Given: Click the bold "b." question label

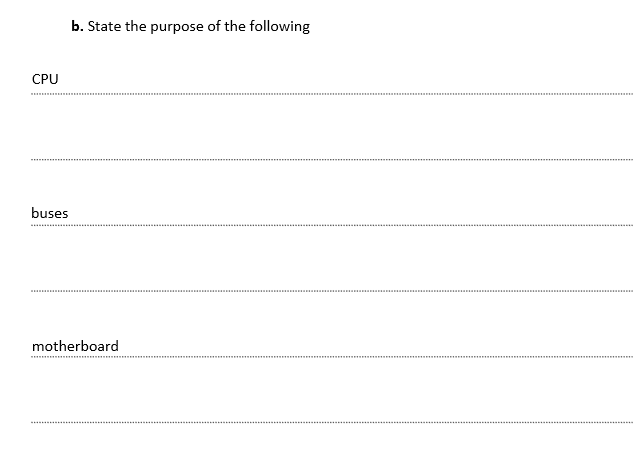Looking at the screenshot, I should tap(77, 26).
